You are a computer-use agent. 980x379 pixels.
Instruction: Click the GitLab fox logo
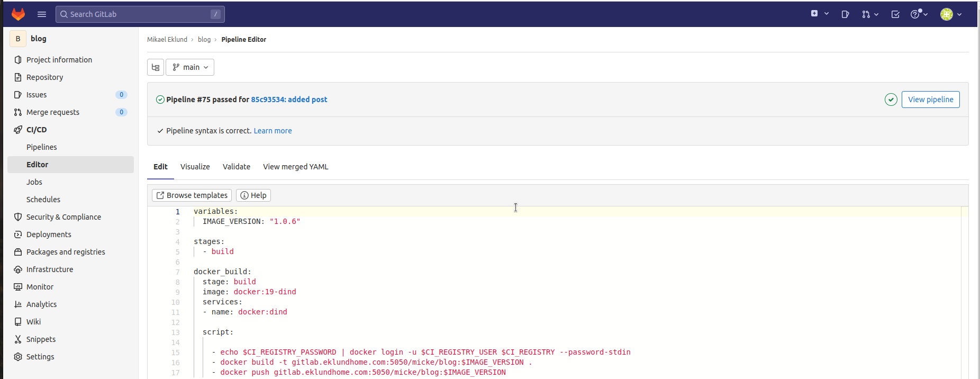coord(19,14)
